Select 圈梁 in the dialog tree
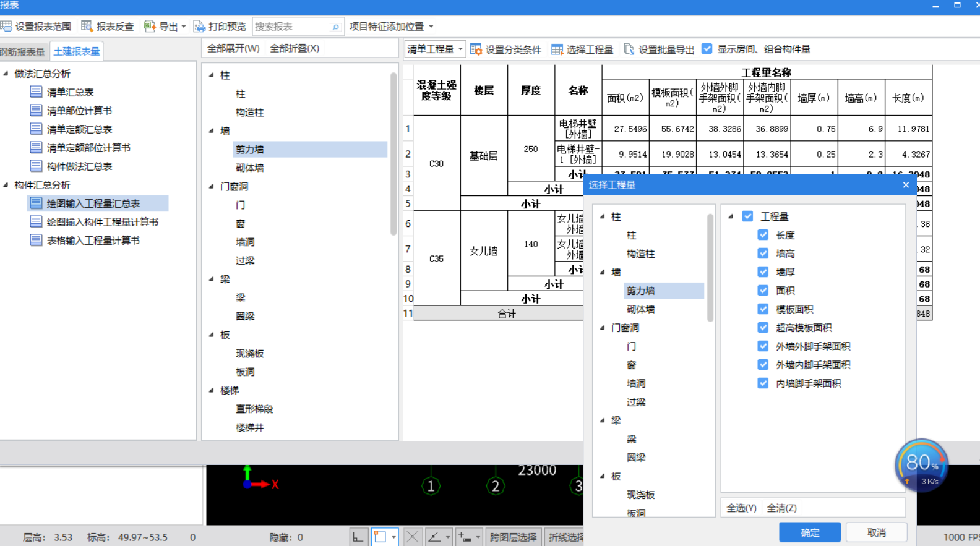The height and width of the screenshot is (546, 980). pyautogui.click(x=636, y=458)
